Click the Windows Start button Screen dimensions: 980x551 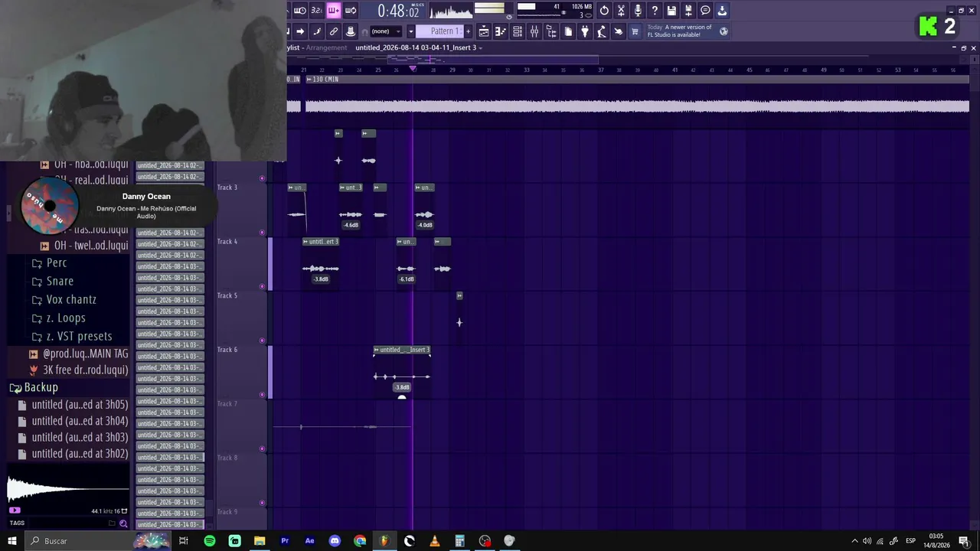(x=11, y=541)
